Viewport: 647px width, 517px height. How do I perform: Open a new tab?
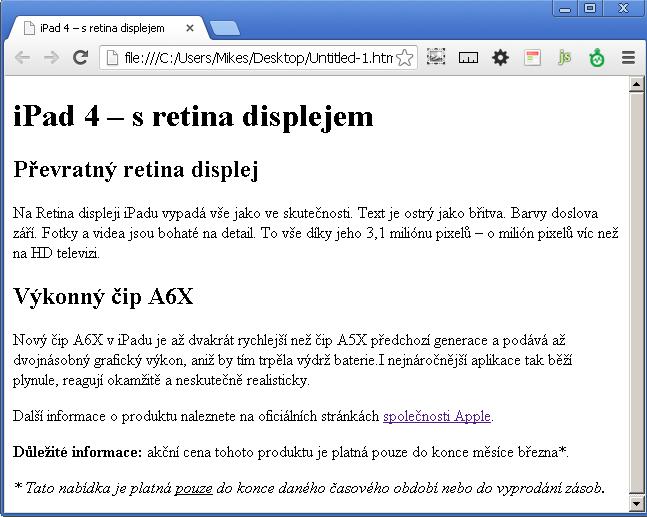224,28
